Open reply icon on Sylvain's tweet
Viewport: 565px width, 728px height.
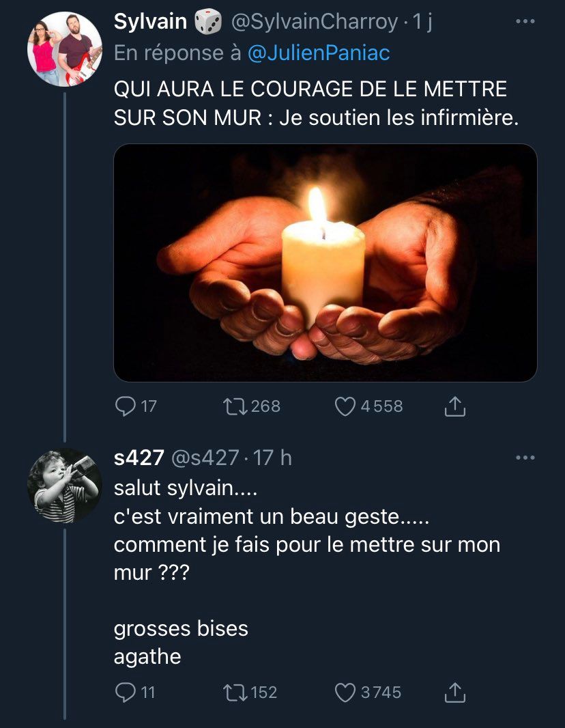[125, 407]
